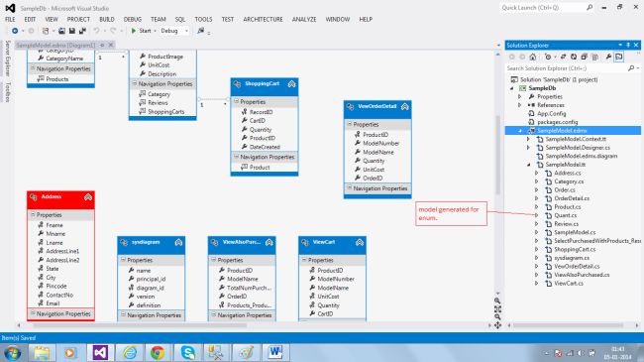This screenshot has width=644, height=362.
Task: Select the ModelNumber property in ViewOrderDetail
Action: click(x=380, y=143)
